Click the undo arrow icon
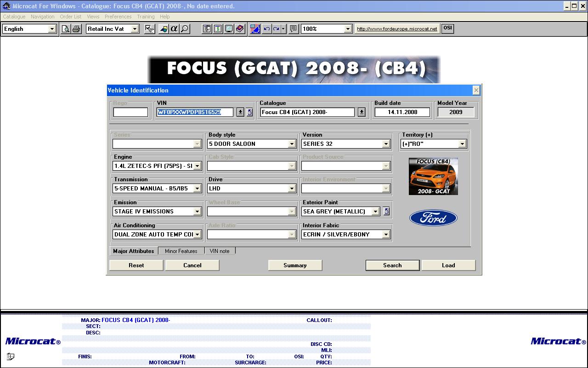 266,29
